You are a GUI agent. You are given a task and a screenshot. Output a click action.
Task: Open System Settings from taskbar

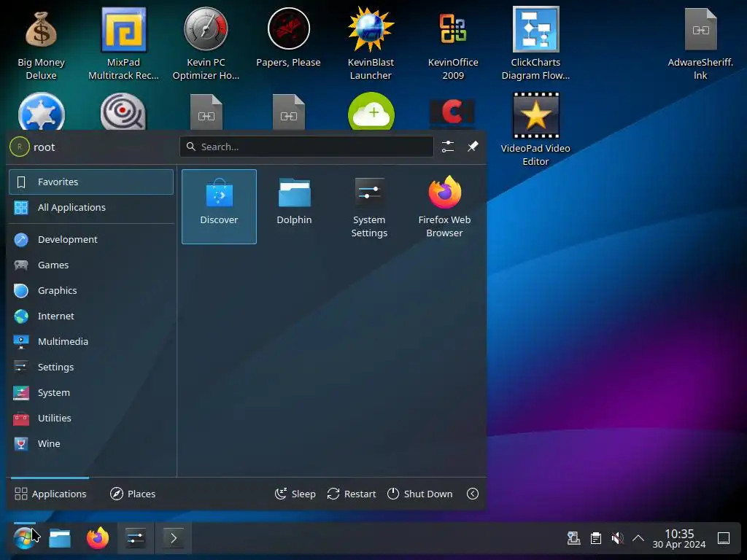pos(136,538)
